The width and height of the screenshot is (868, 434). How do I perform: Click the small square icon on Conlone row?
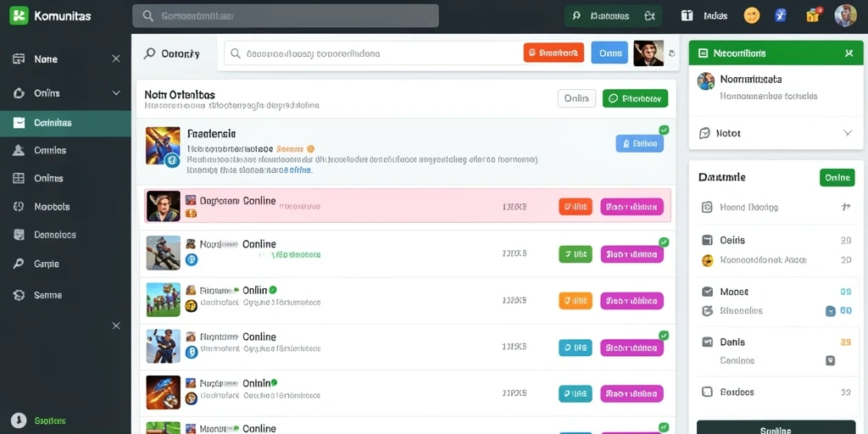pos(831,360)
